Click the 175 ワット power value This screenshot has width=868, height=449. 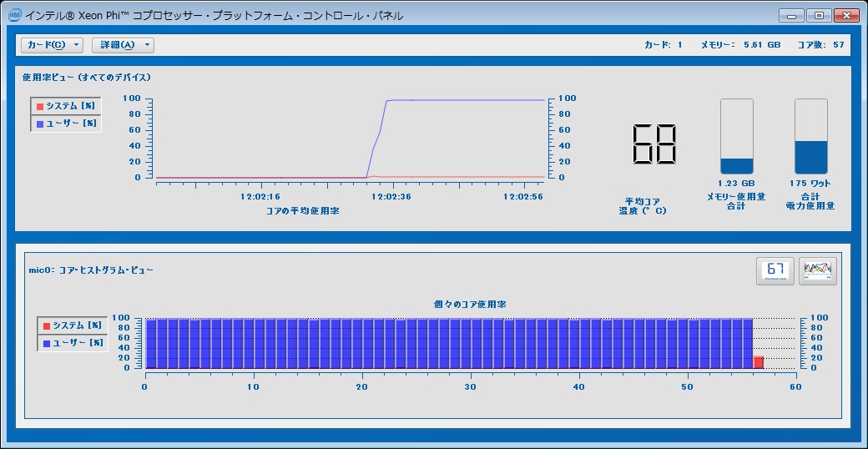810,184
